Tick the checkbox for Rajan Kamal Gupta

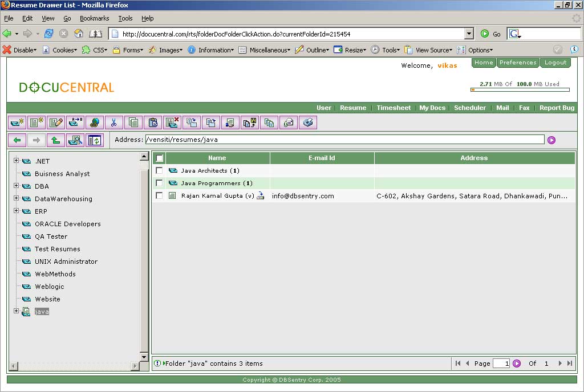click(x=159, y=195)
